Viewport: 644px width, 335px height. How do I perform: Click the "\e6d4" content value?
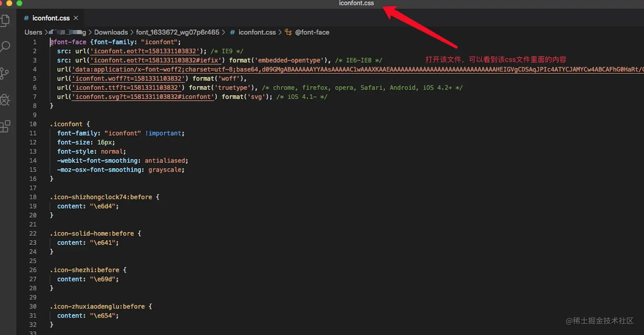click(x=103, y=206)
